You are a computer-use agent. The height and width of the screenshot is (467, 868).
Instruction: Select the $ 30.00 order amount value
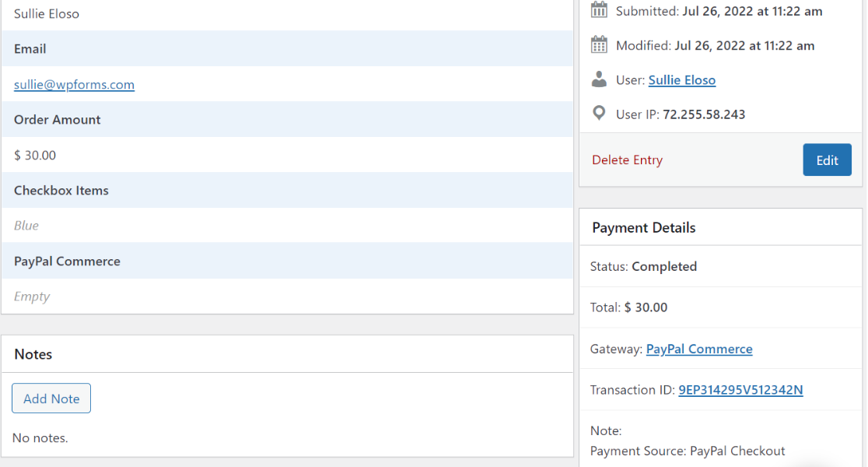tap(35, 155)
